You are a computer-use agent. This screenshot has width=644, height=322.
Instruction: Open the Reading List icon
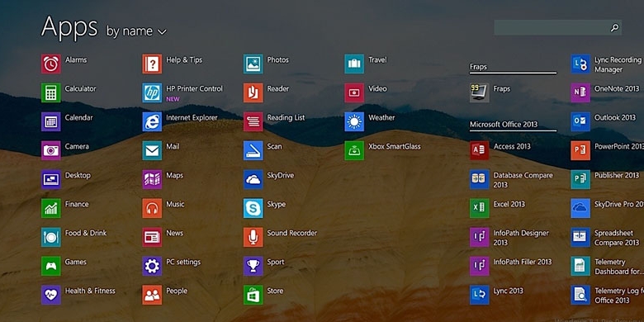[253, 121]
